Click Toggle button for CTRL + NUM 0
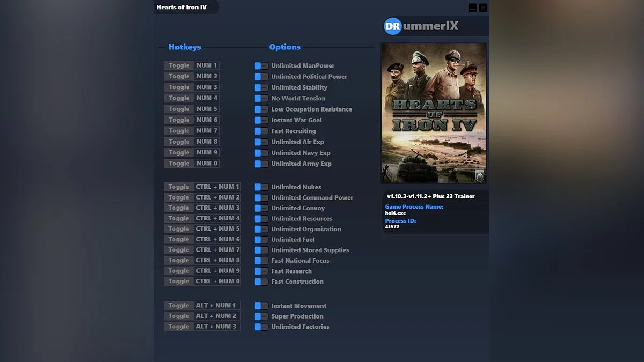This screenshot has height=362, width=644. (179, 281)
